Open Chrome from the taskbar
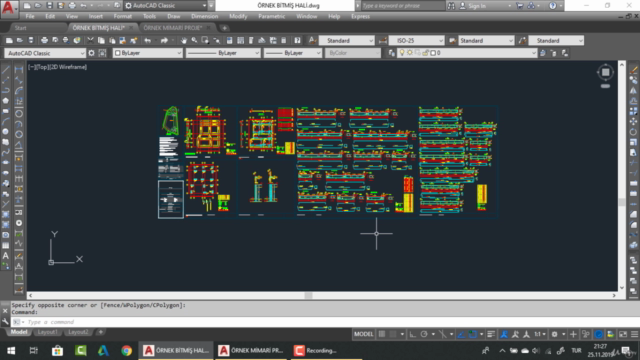 (127, 350)
